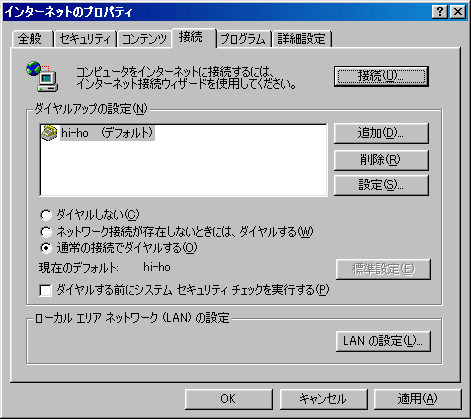Screen dimensions: 471x419
Task: Close the Internet Properties dialog with X
Action: pos(458,12)
